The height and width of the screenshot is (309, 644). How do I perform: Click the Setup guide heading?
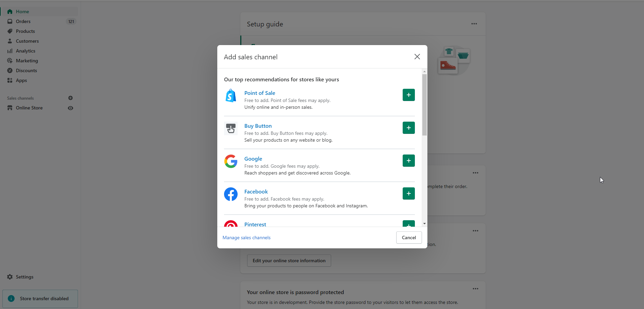coord(265,24)
